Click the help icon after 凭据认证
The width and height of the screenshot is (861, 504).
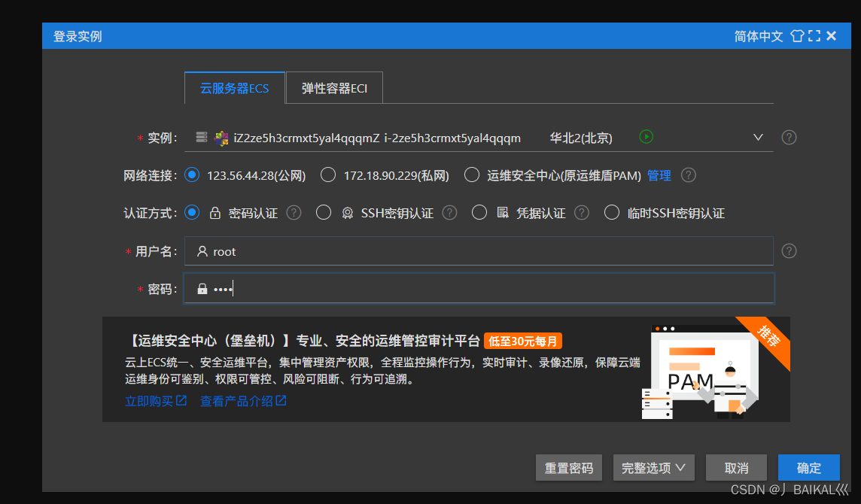click(x=582, y=212)
